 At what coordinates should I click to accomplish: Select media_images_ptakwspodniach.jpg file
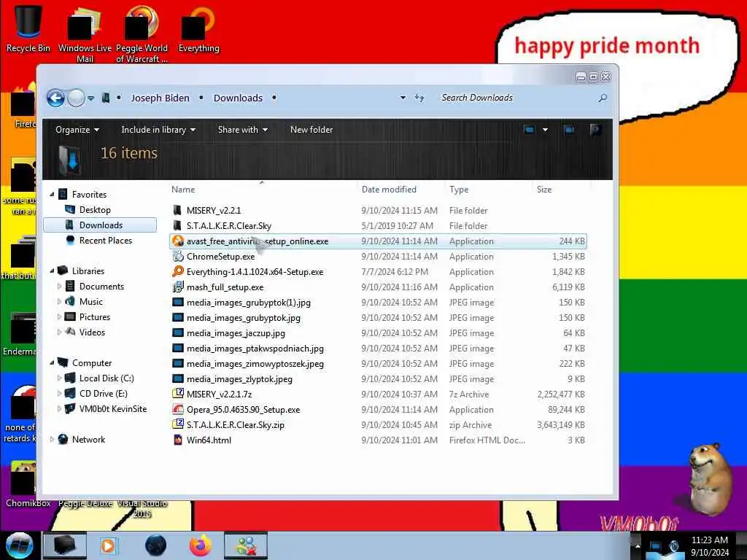(x=255, y=349)
